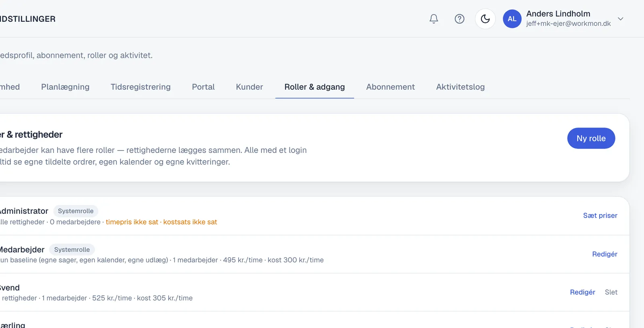The image size is (644, 328).
Task: Switch to the Tidsregistrering tab
Action: tap(140, 87)
